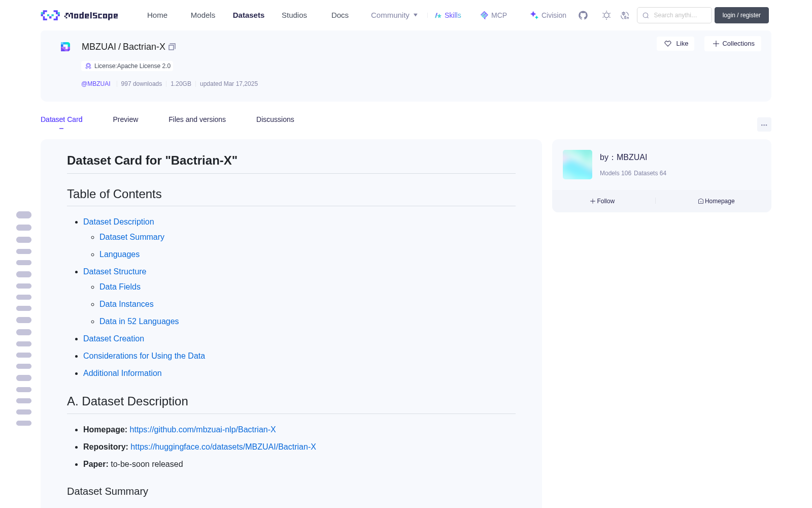Switch to Files and versions tab
Screen dimensions: 812x508
point(197,119)
